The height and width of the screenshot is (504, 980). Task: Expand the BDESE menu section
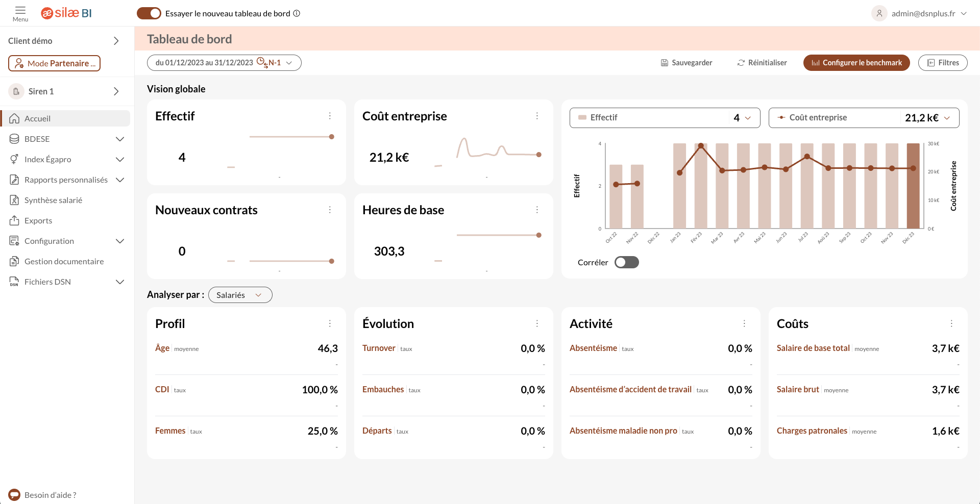120,139
